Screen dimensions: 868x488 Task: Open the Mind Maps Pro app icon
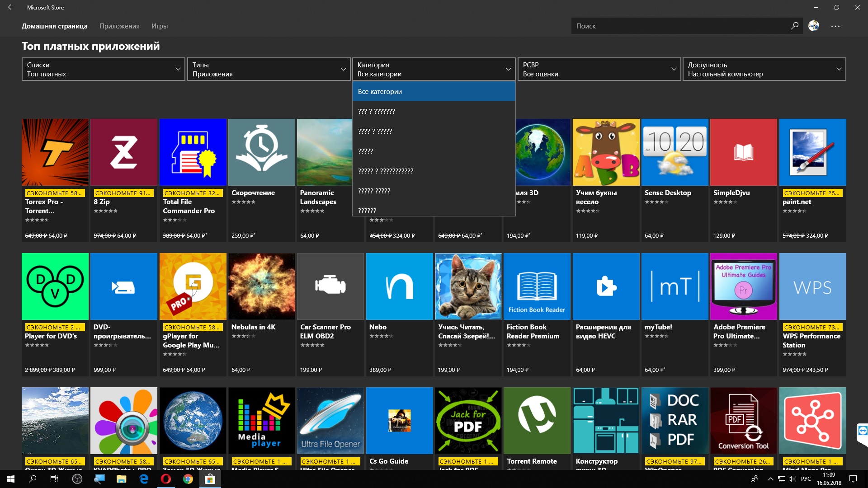pos(813,421)
